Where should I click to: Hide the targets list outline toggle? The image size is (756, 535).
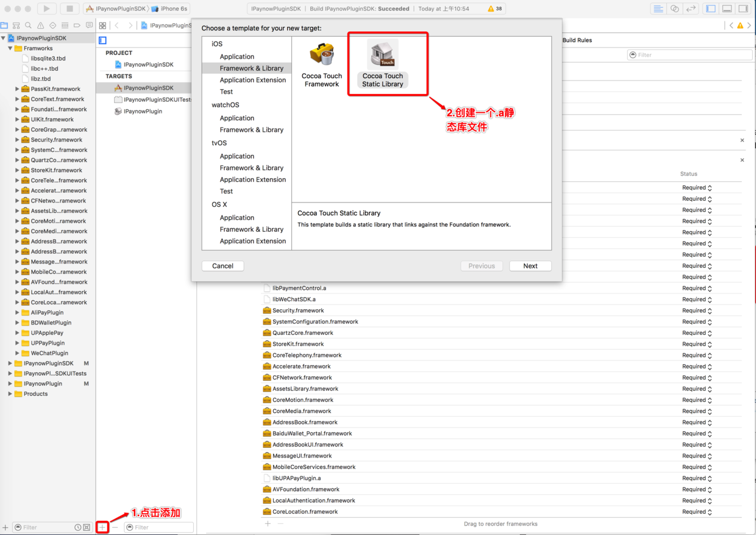tap(102, 40)
